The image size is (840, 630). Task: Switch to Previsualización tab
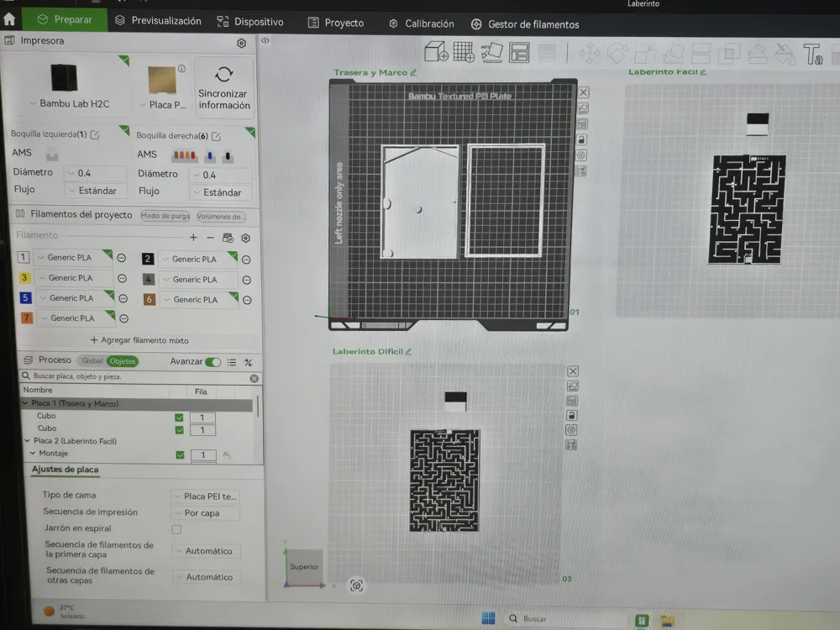coord(158,21)
